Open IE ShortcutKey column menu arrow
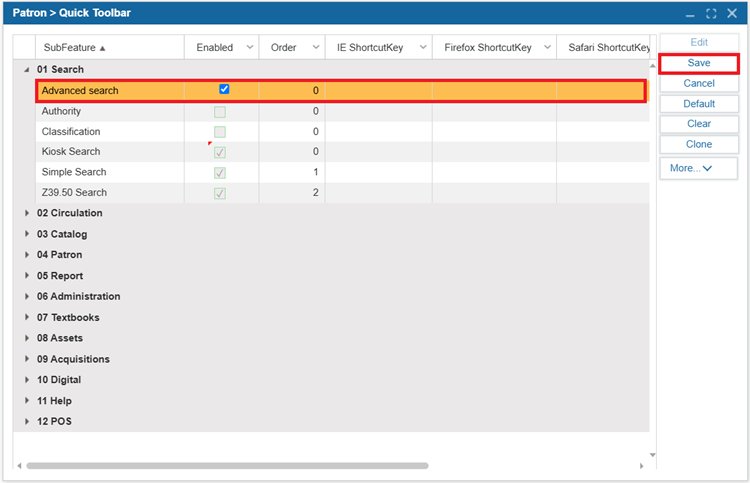Viewport: 750px width, 483px height. pyautogui.click(x=422, y=48)
